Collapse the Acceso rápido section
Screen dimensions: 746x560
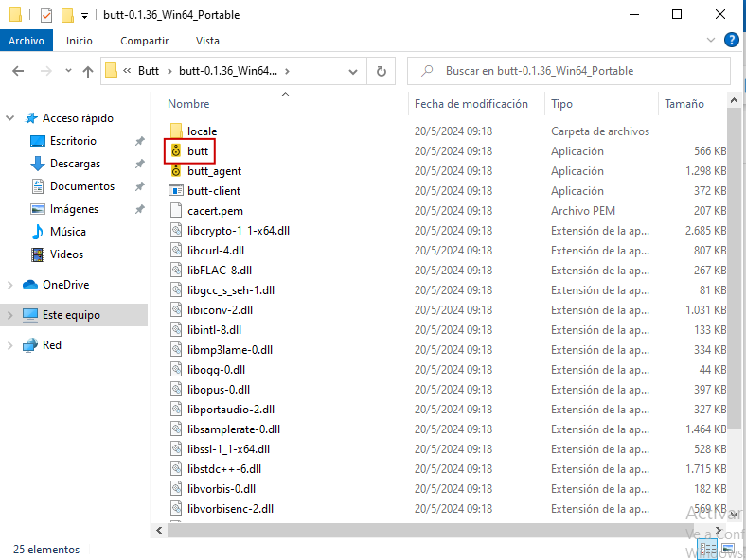coord(10,118)
